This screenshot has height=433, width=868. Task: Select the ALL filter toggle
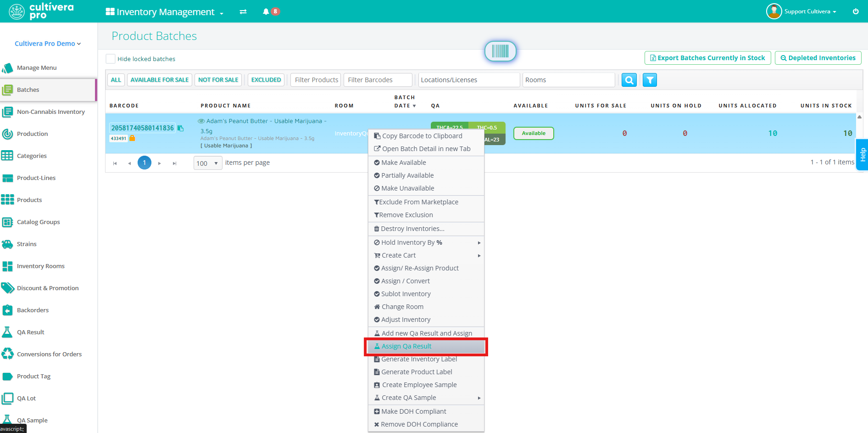pyautogui.click(x=116, y=80)
